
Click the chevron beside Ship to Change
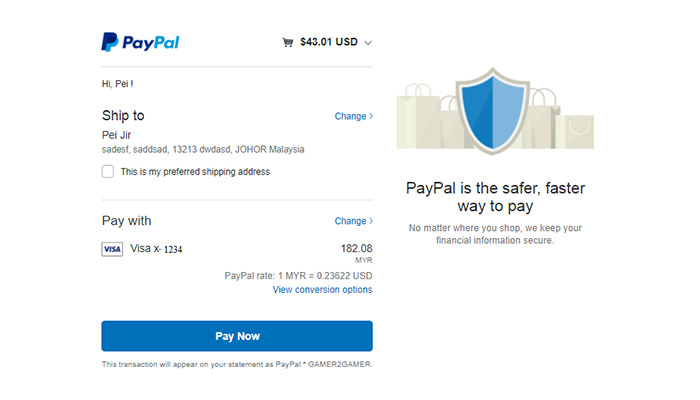coord(371,116)
